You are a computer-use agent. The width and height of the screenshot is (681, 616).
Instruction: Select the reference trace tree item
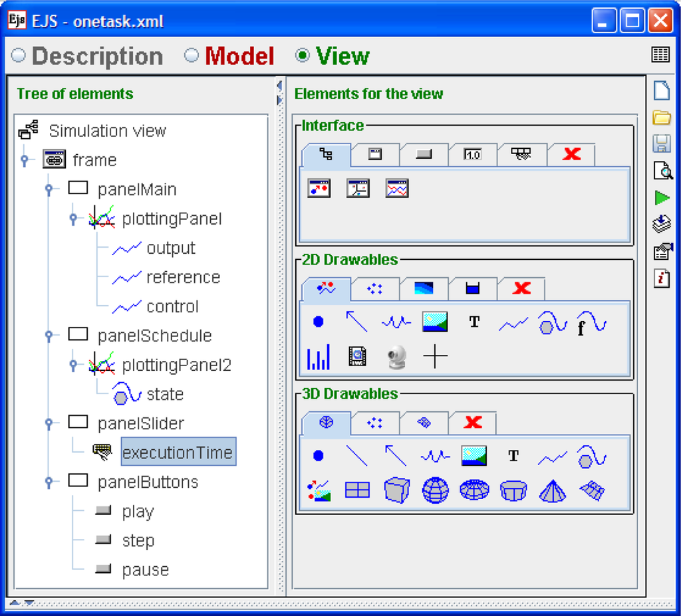[183, 277]
